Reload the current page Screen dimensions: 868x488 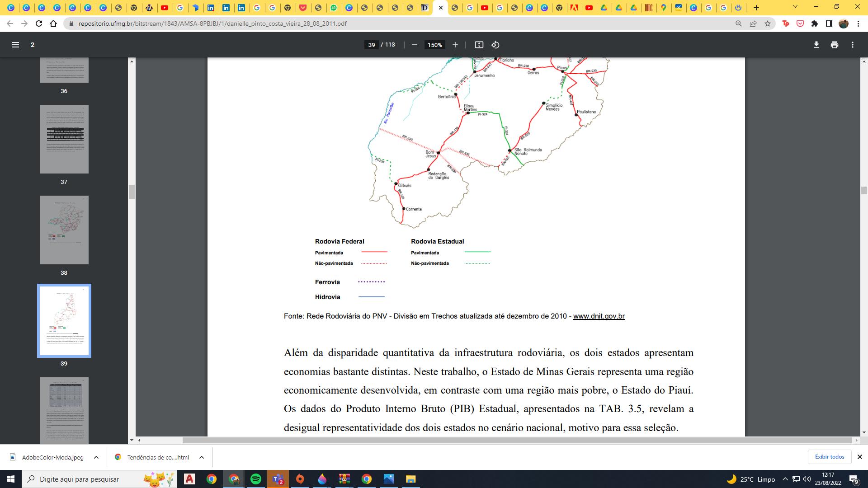pyautogui.click(x=39, y=23)
